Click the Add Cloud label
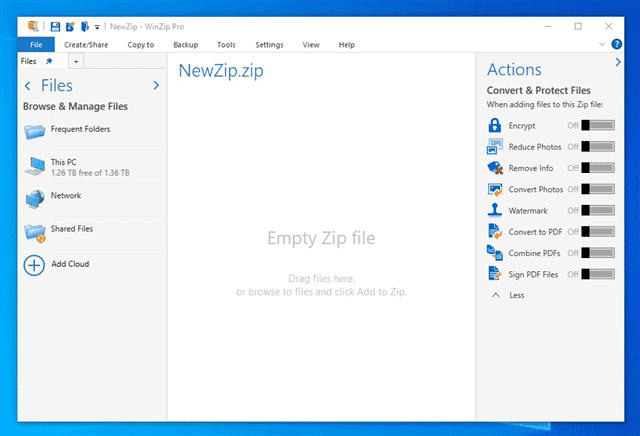The image size is (640, 436). (x=70, y=264)
